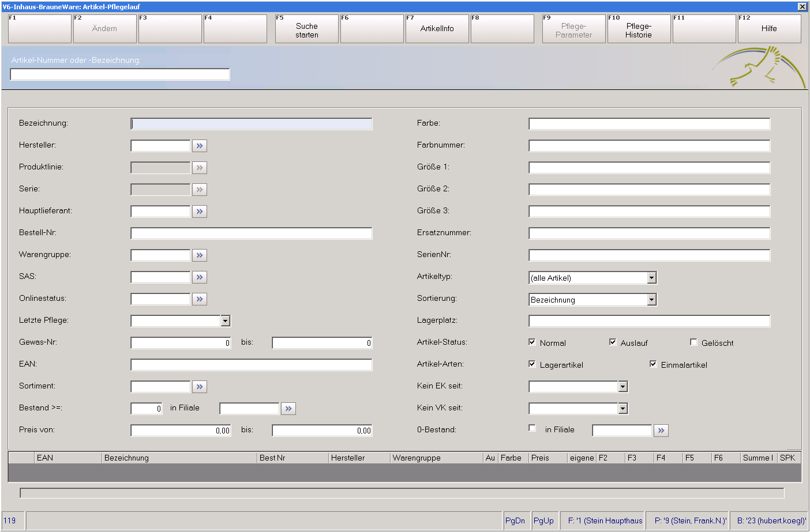Click the progress bar below results table
This screenshot has width=810, height=532.
click(x=402, y=493)
